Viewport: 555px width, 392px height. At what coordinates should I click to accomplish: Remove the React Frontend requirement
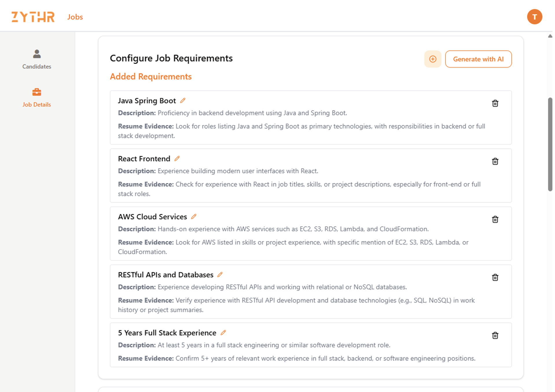(495, 161)
